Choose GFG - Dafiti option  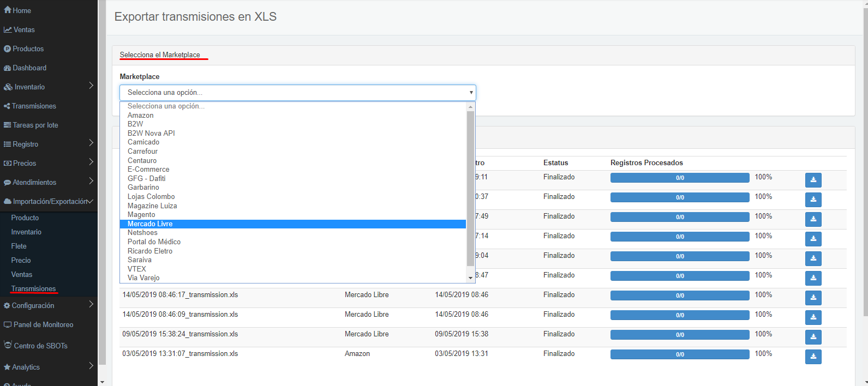pyautogui.click(x=293, y=178)
